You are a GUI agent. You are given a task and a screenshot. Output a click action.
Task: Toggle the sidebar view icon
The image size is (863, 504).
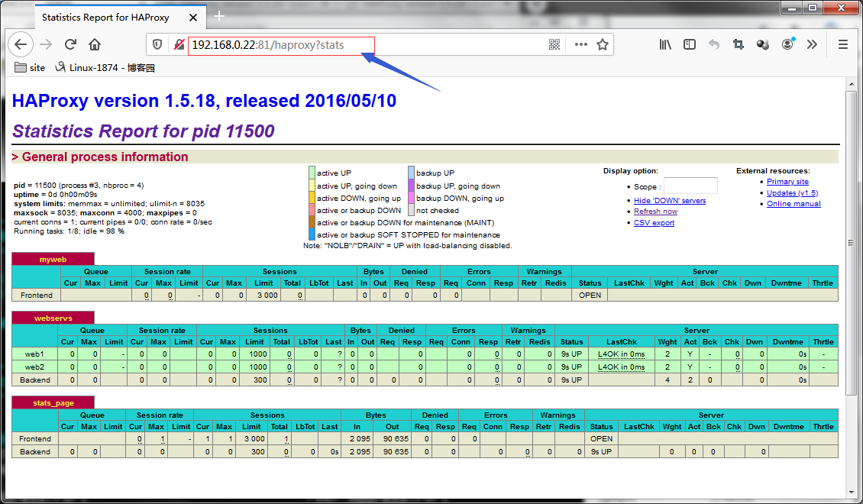(690, 44)
